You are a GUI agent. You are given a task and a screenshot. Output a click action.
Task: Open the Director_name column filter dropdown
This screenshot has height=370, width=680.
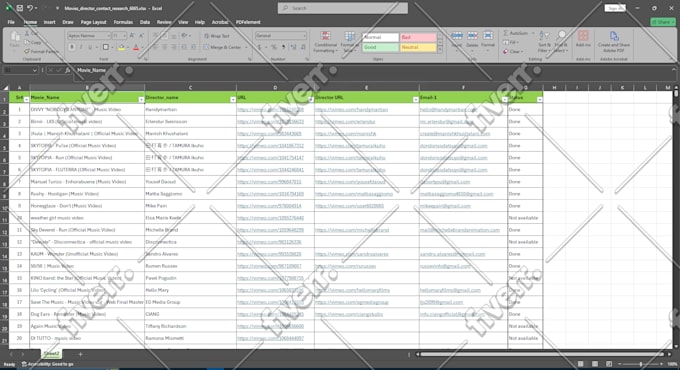coord(233,100)
